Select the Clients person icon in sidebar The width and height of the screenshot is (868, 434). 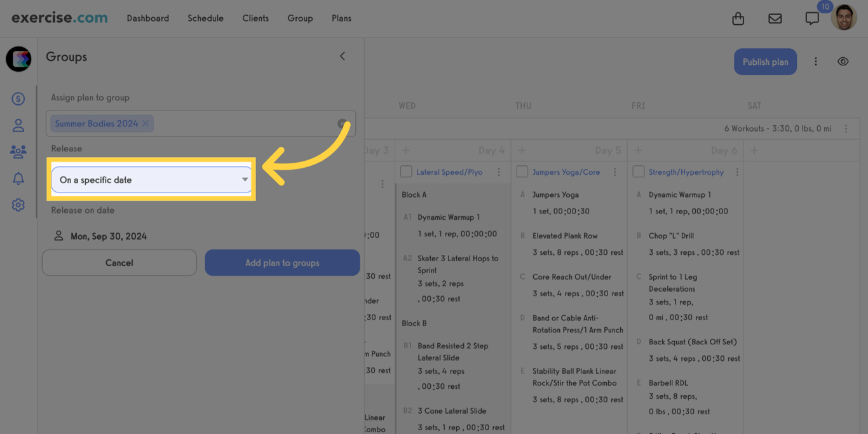tap(18, 125)
